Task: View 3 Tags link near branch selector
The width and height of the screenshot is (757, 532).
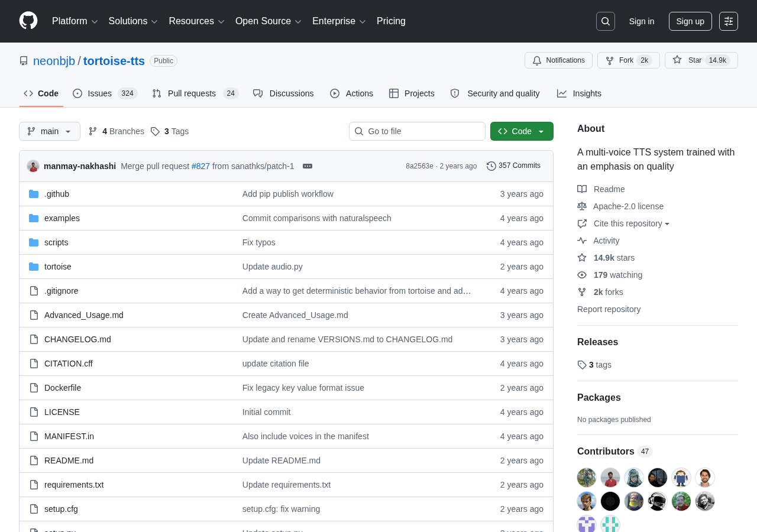Action: [x=170, y=131]
